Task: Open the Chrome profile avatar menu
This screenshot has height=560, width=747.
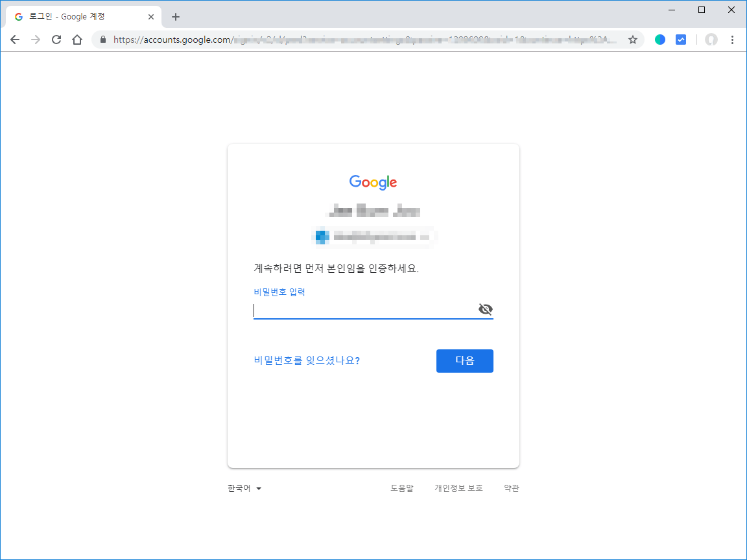Action: (711, 40)
